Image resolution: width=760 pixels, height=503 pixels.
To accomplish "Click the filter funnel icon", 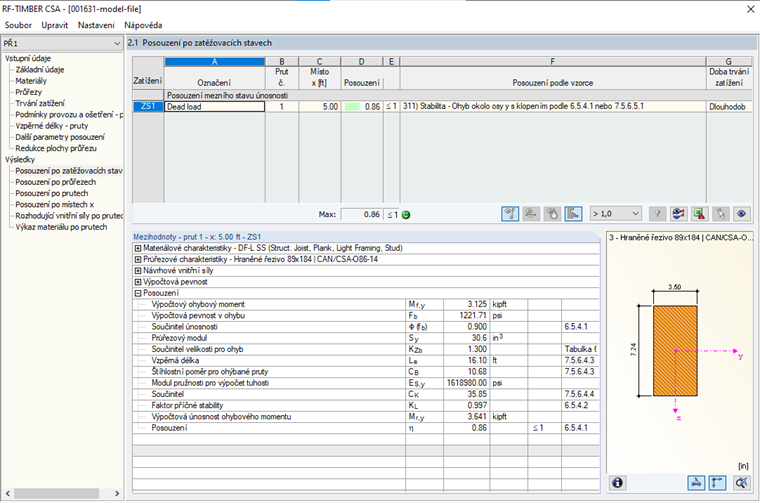I will (x=657, y=214).
